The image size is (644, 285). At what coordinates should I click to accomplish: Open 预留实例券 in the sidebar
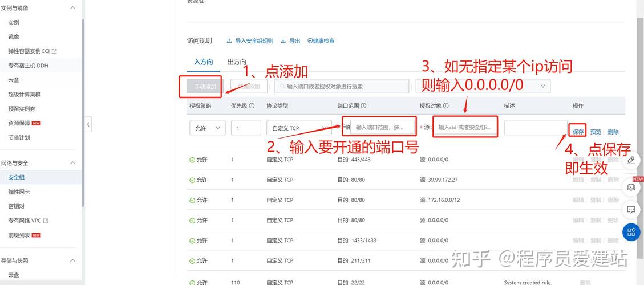click(x=22, y=109)
